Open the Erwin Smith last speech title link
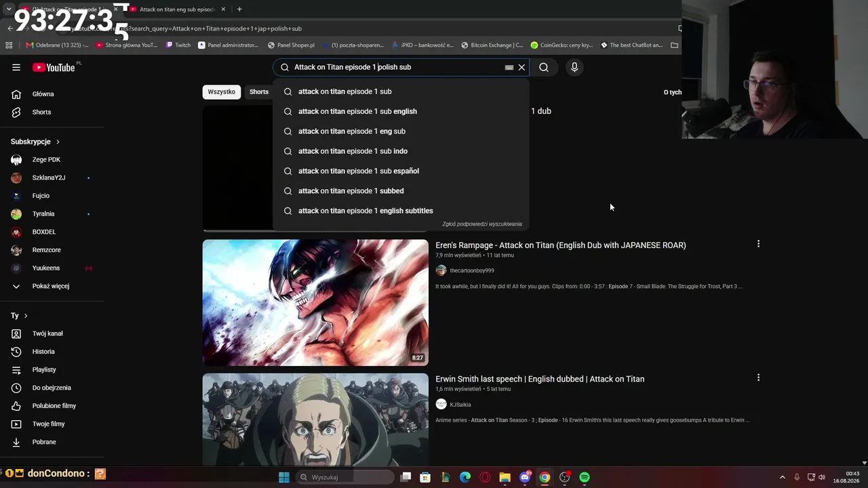The height and width of the screenshot is (488, 868). pyautogui.click(x=540, y=379)
